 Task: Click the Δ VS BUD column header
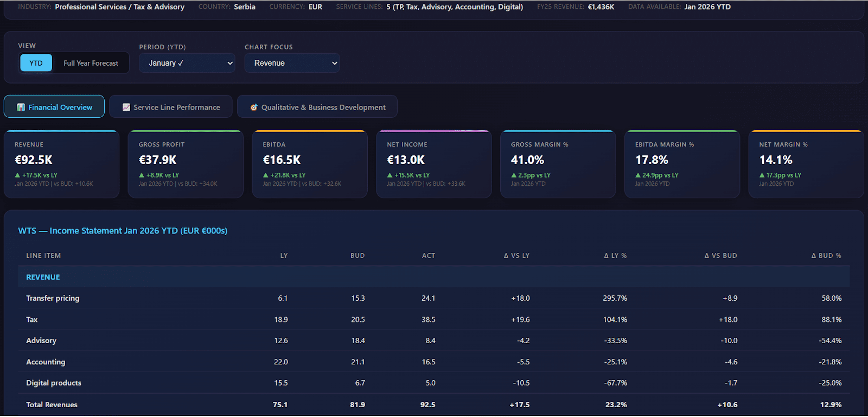click(720, 256)
